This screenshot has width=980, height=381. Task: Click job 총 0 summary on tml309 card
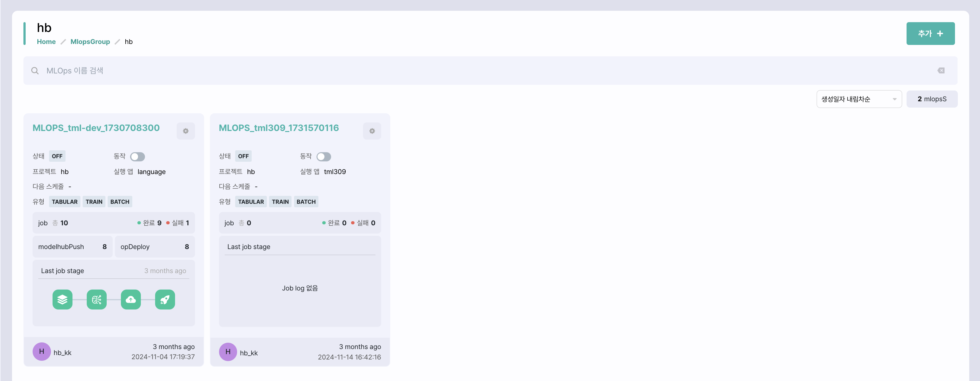(x=238, y=223)
